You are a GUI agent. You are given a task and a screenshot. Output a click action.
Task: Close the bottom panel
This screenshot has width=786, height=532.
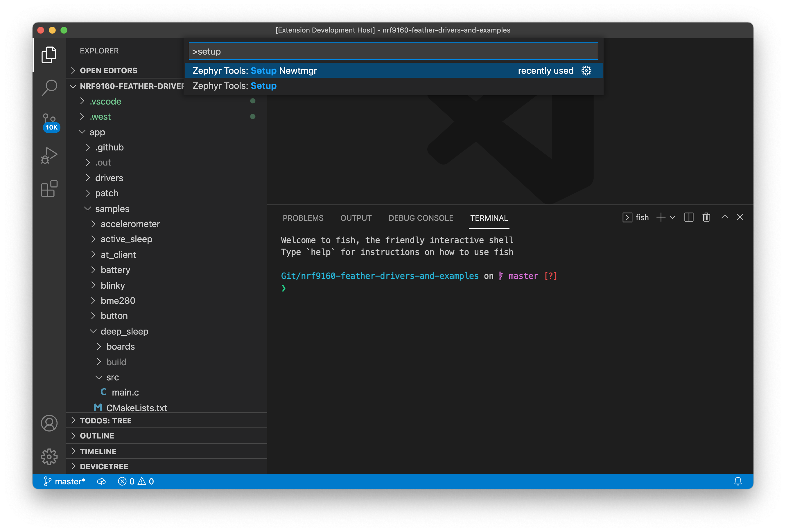tap(740, 217)
